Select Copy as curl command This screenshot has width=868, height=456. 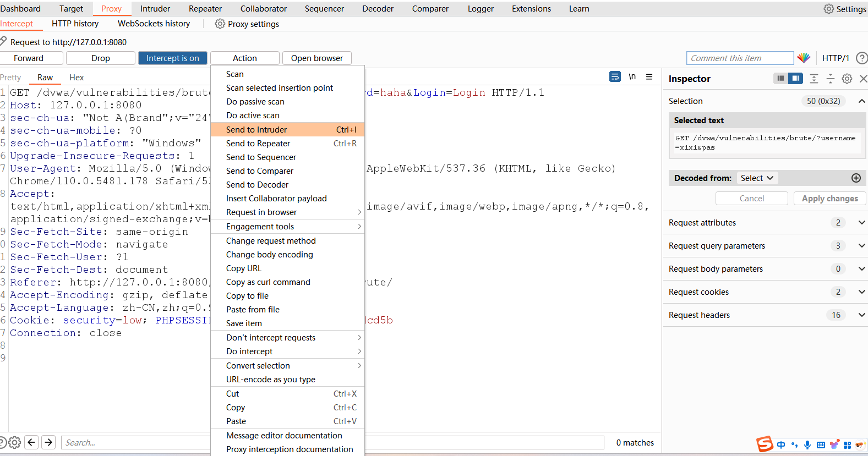pos(287,282)
